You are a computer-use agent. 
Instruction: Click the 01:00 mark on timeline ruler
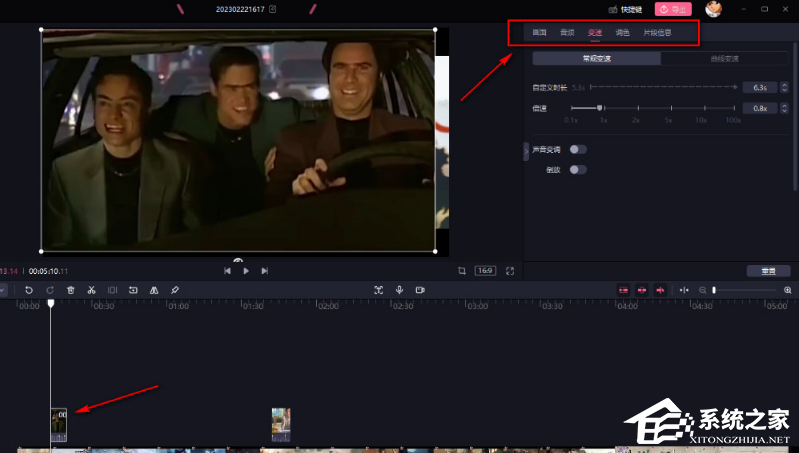pyautogui.click(x=178, y=306)
